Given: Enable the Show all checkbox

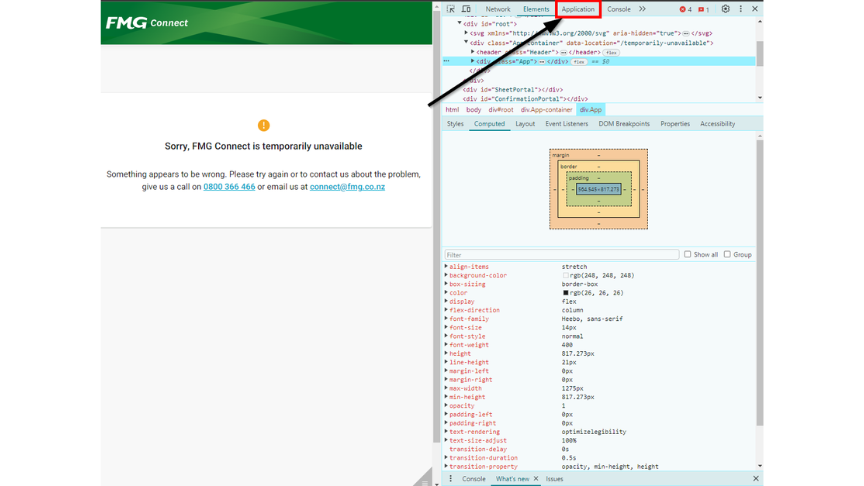Looking at the screenshot, I should pos(688,255).
